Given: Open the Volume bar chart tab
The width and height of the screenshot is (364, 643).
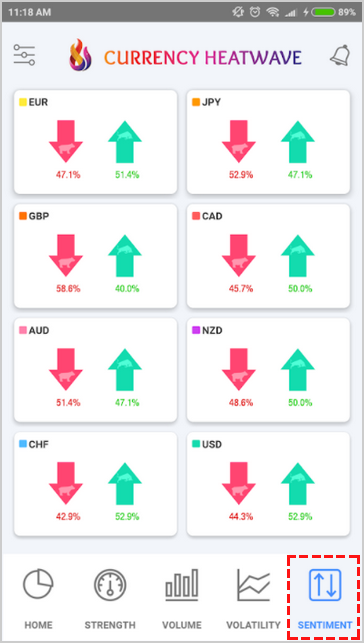Looking at the screenshot, I should coord(182,598).
